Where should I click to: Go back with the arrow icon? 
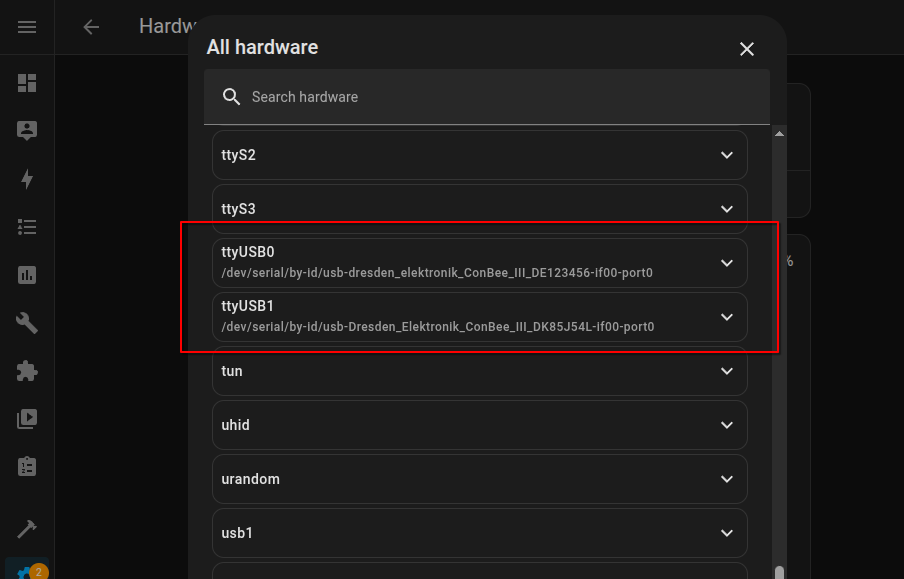coord(91,27)
